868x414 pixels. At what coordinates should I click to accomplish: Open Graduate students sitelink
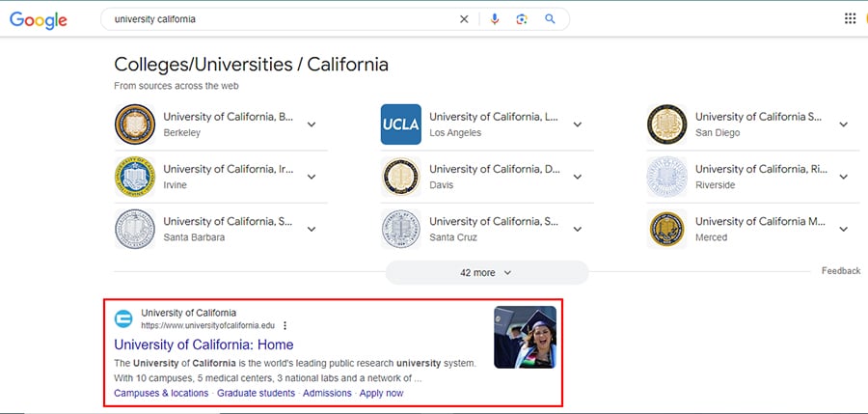pos(256,393)
